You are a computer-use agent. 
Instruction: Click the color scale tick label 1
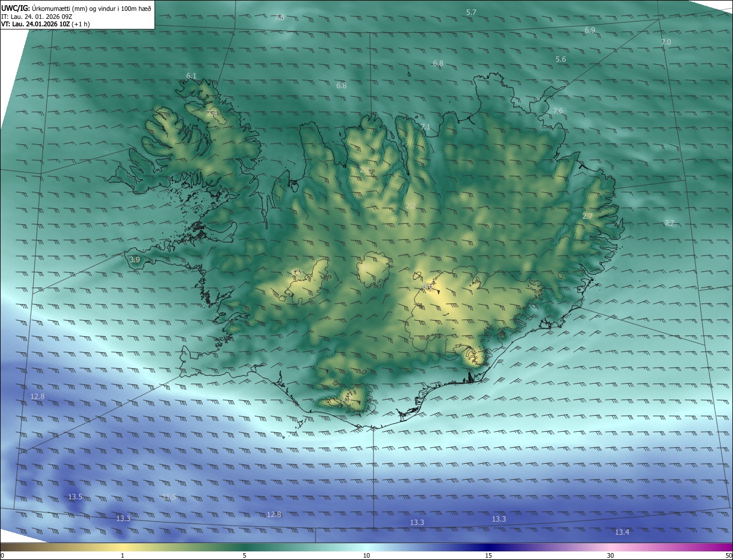pos(123,555)
